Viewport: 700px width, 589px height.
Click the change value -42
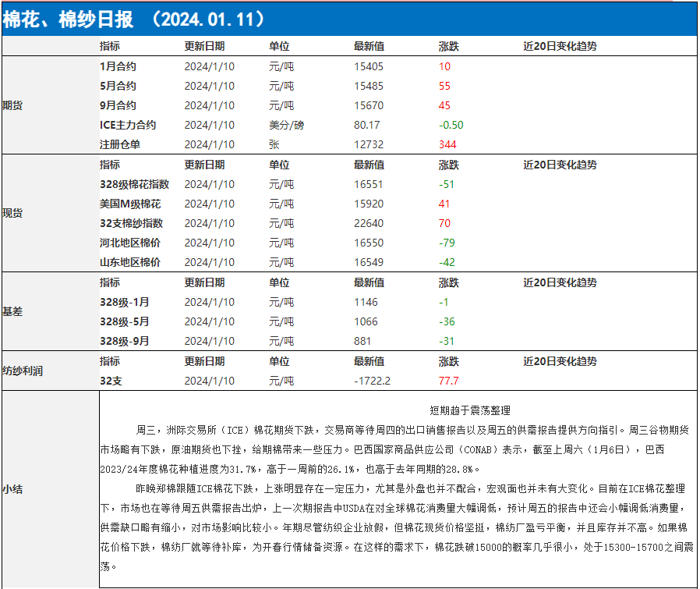[447, 263]
